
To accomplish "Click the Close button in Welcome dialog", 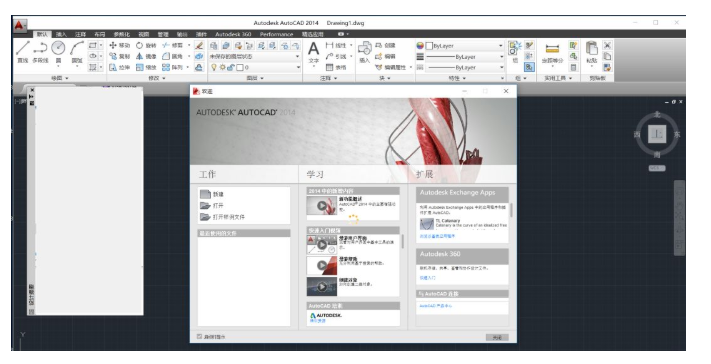I will click(497, 337).
